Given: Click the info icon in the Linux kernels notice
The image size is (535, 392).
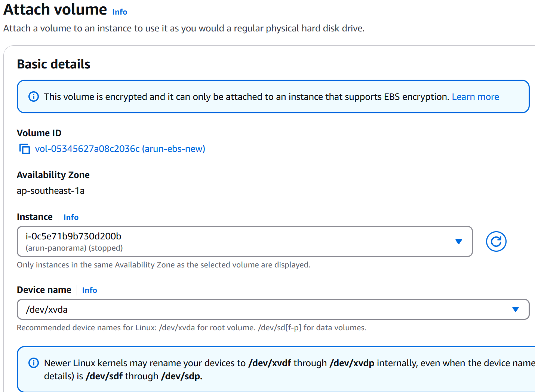Looking at the screenshot, I should pyautogui.click(x=34, y=363).
